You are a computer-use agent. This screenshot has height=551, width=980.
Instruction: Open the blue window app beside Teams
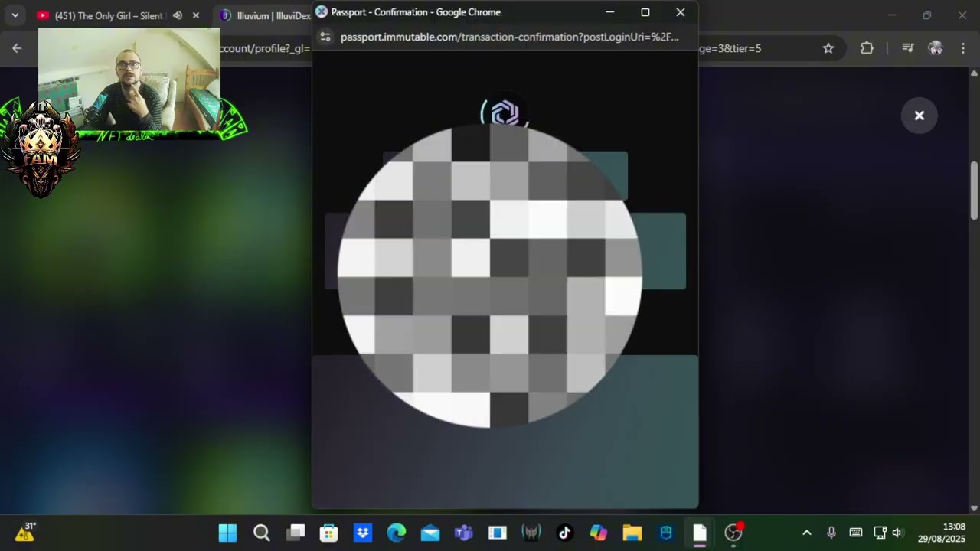pos(498,533)
